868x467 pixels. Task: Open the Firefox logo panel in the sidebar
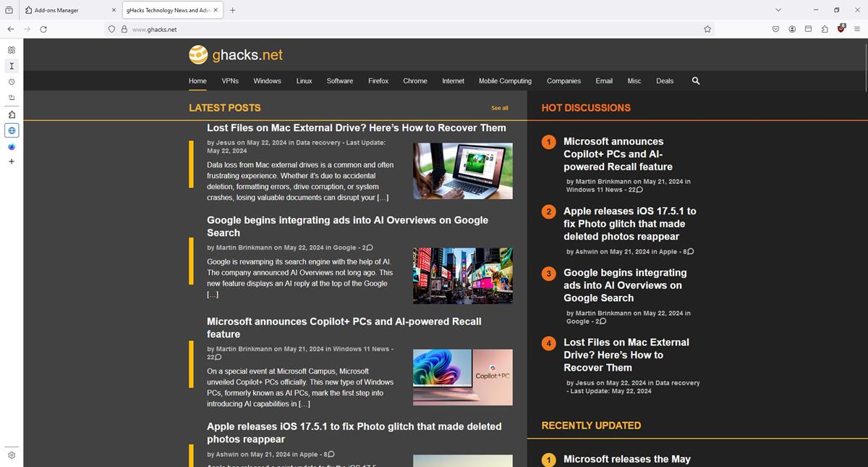coord(12,146)
